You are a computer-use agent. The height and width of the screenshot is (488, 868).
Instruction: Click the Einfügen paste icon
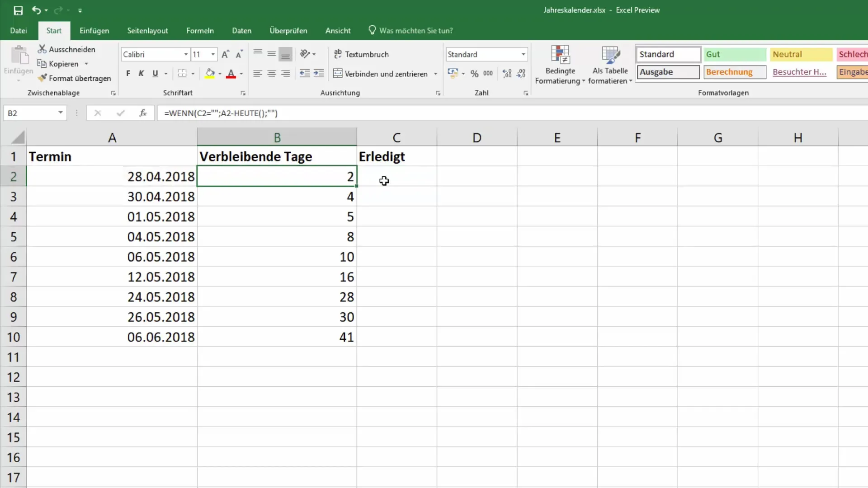(x=19, y=56)
